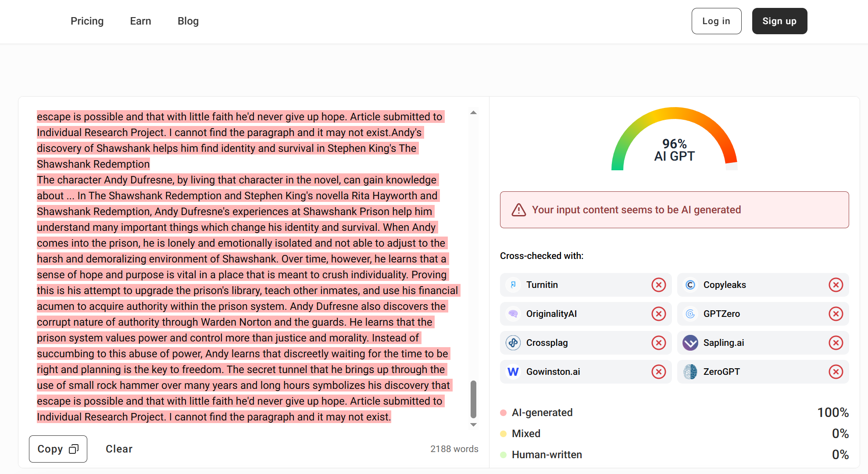
Task: Click the AI-generated warning message text
Action: tap(636, 210)
